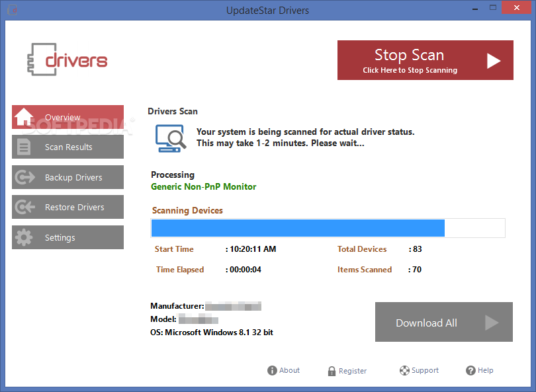This screenshot has height=392, width=536.
Task: Open the About link
Action: (x=289, y=370)
